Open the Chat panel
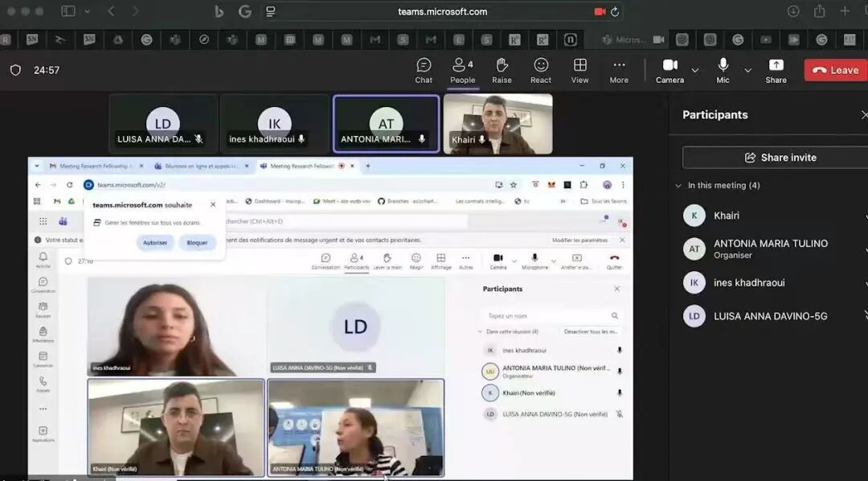The image size is (868, 481). point(424,70)
